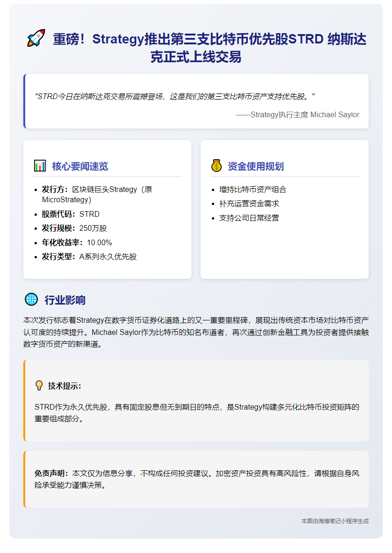Click the 发行类型: A系列永久优先股 list item
This screenshot has width=392, height=553.
89,257
